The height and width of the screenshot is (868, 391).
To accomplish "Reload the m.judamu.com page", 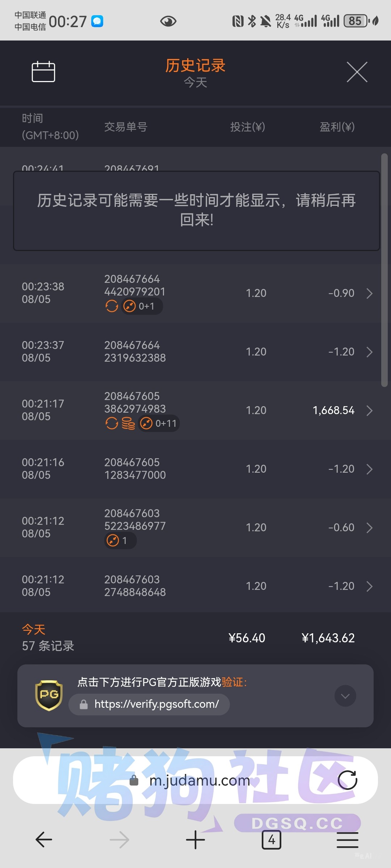I will (348, 780).
